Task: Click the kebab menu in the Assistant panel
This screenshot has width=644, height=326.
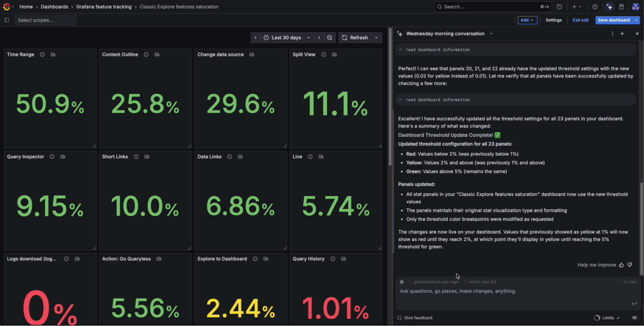Action: pyautogui.click(x=612, y=34)
